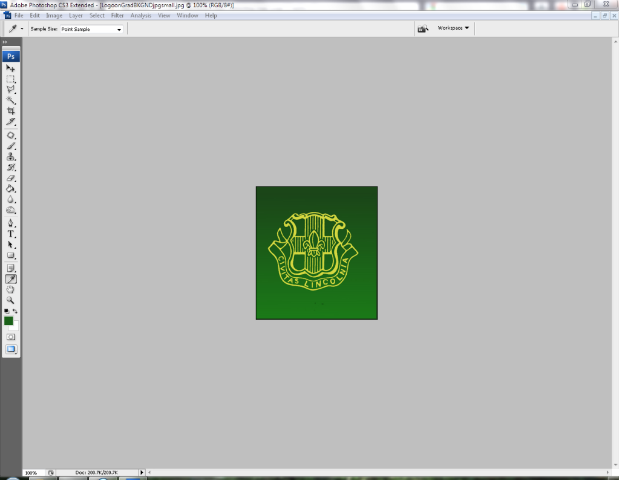Open the Help menu
Viewport: 619px width, 480px height.
tap(211, 15)
